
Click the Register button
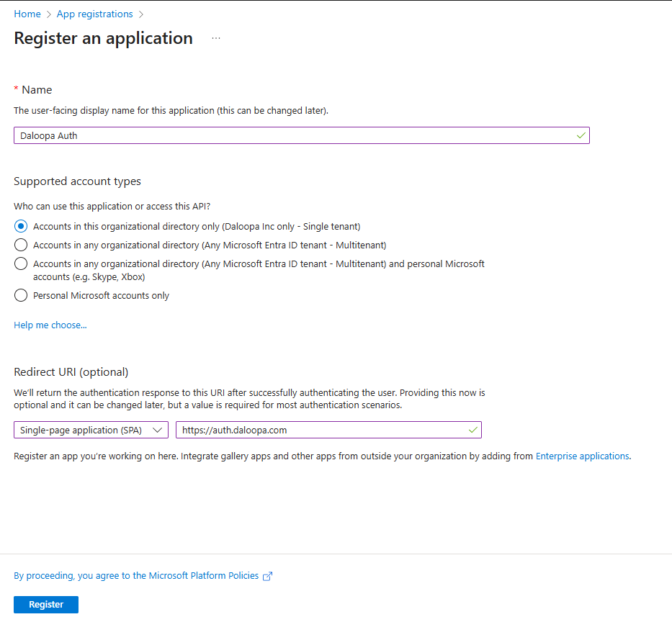tap(46, 605)
